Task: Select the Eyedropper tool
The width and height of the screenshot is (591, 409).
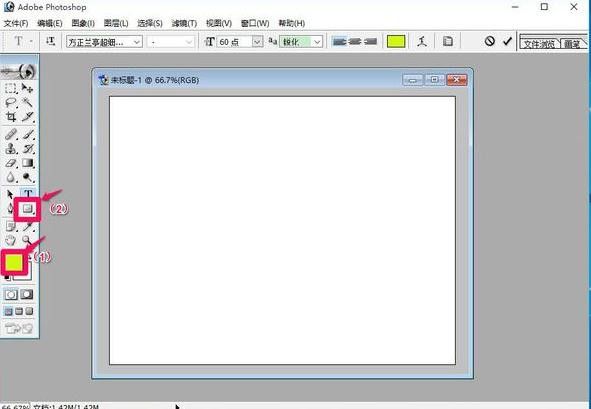Action: coord(28,226)
